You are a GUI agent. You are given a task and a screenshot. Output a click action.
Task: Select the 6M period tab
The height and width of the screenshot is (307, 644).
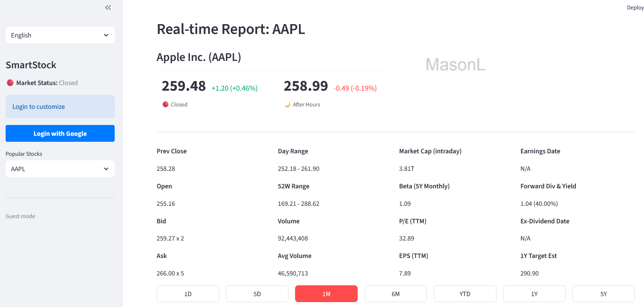[x=395, y=294]
